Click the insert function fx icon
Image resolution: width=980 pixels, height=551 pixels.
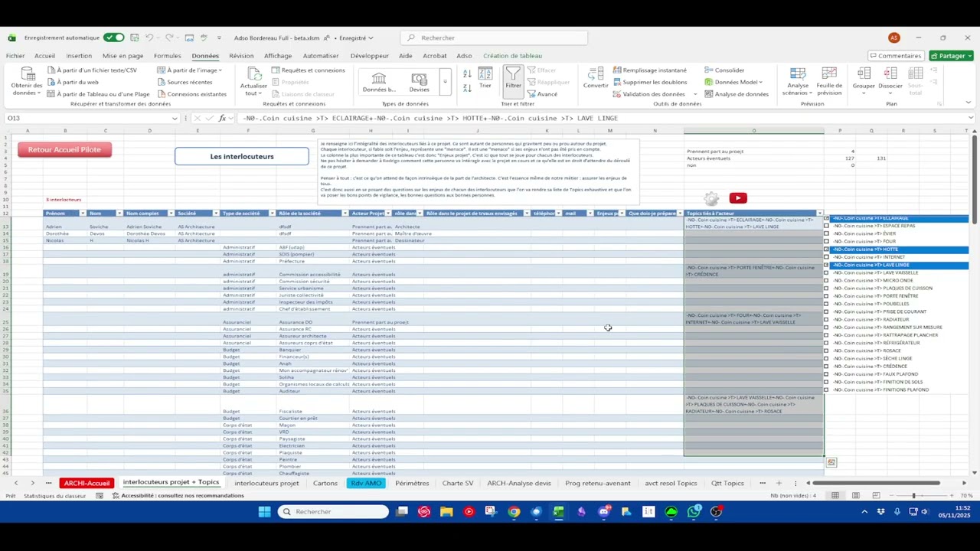(x=222, y=118)
